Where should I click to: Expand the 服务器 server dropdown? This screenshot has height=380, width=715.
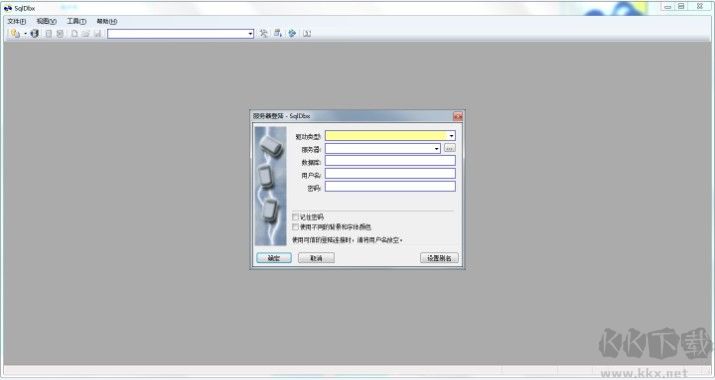tap(436, 149)
